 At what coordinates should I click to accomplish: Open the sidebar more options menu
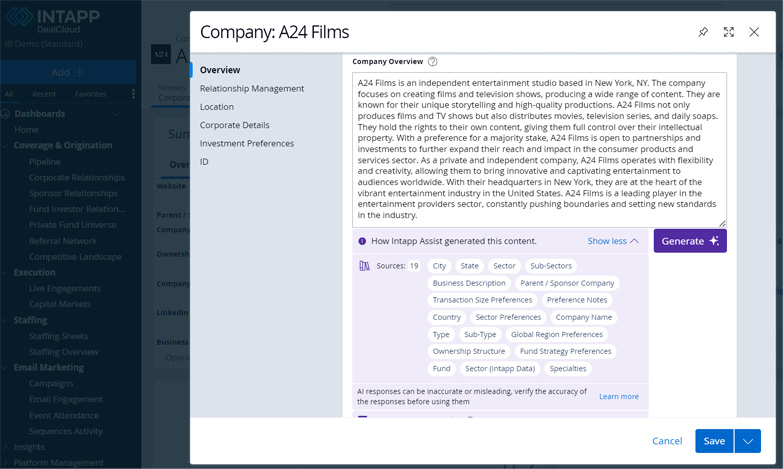click(x=133, y=94)
